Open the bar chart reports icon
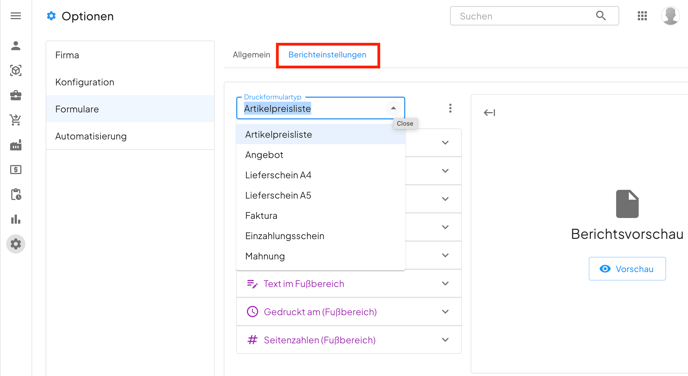The height and width of the screenshot is (376, 688). click(x=16, y=219)
